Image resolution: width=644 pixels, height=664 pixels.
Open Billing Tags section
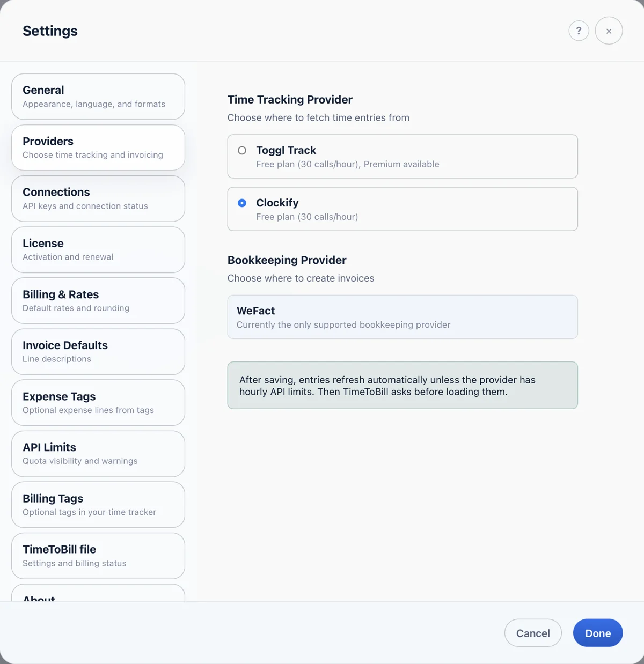pos(98,505)
